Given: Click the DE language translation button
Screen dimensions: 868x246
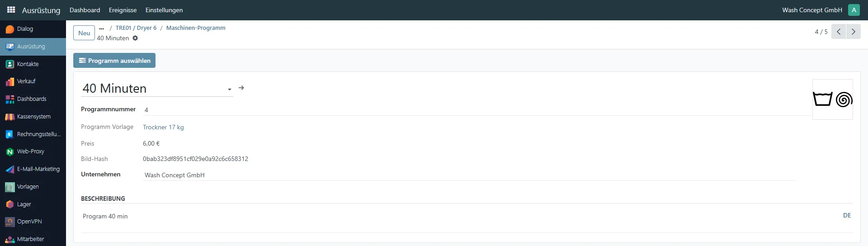Looking at the screenshot, I should click(847, 216).
